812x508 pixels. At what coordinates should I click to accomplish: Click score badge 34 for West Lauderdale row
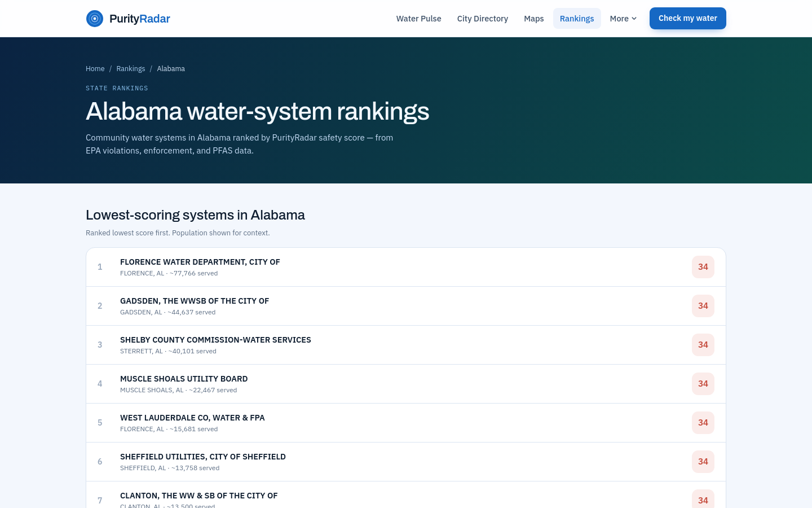[x=703, y=423]
